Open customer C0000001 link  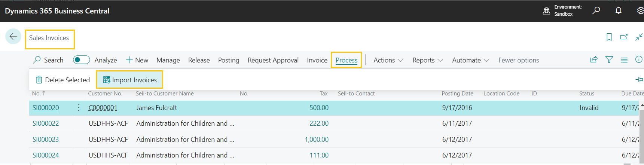103,108
